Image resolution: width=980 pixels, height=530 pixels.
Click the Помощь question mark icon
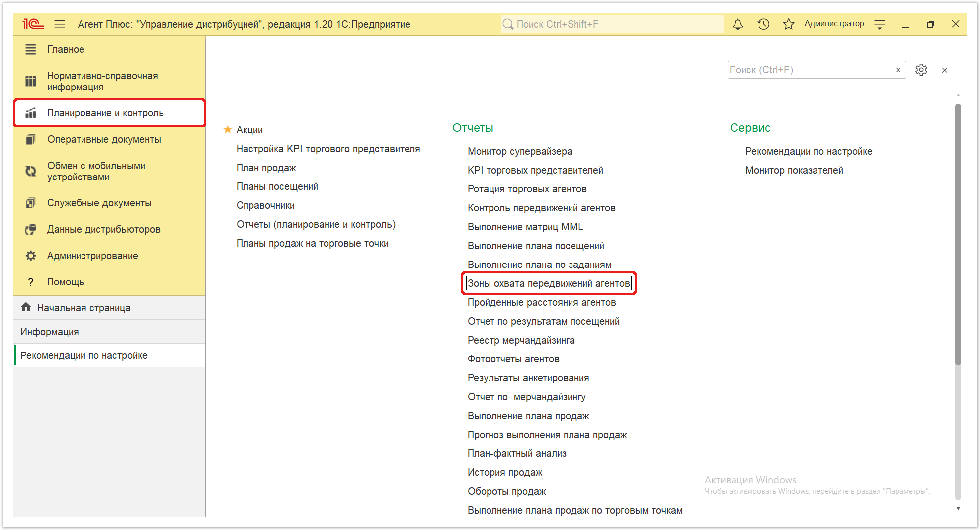coord(31,282)
